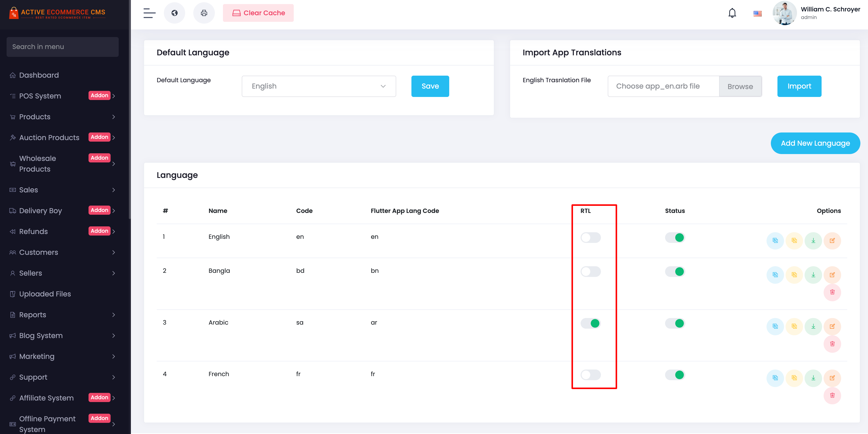
Task: Download the Arabic language file
Action: (813, 326)
